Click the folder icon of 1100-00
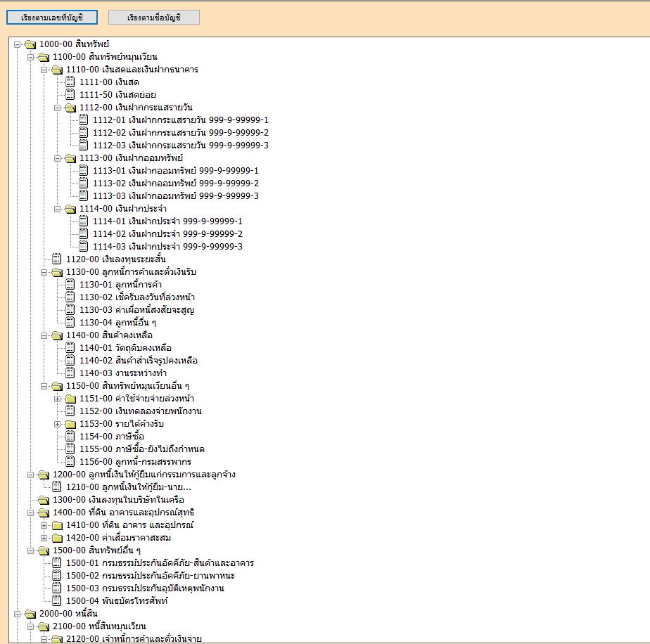The image size is (650, 644). pos(43,57)
